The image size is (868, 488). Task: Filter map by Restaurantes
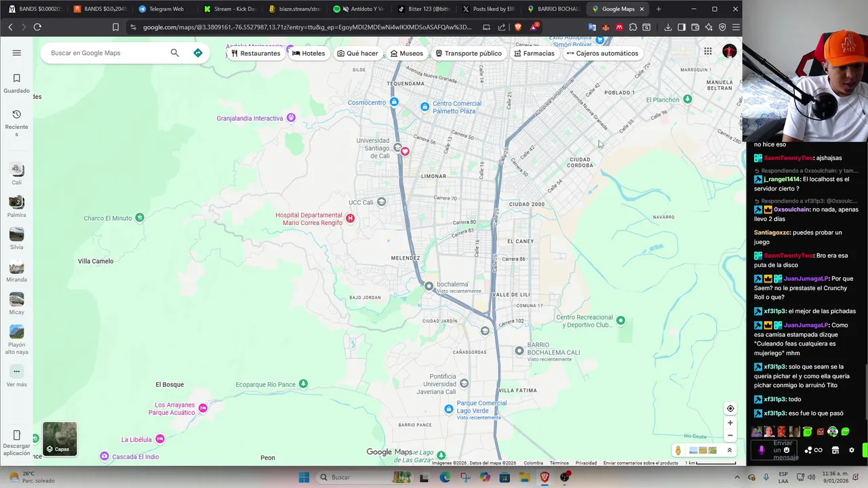click(x=256, y=53)
